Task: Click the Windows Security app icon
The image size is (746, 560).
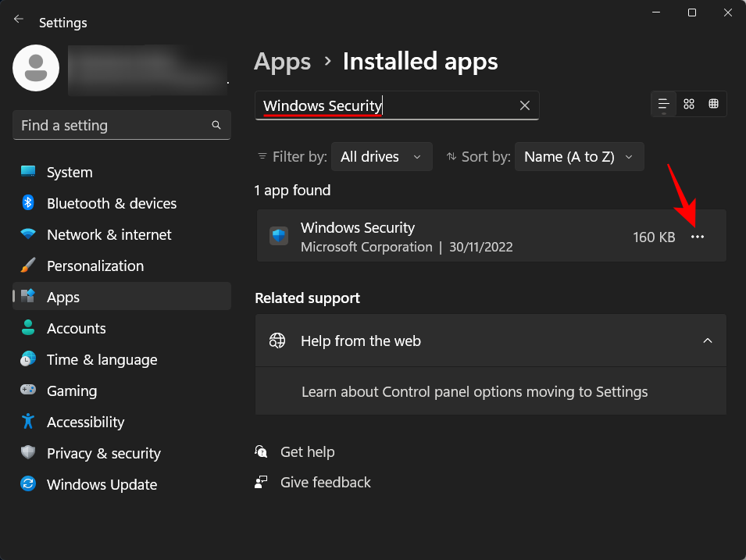Action: click(x=278, y=235)
